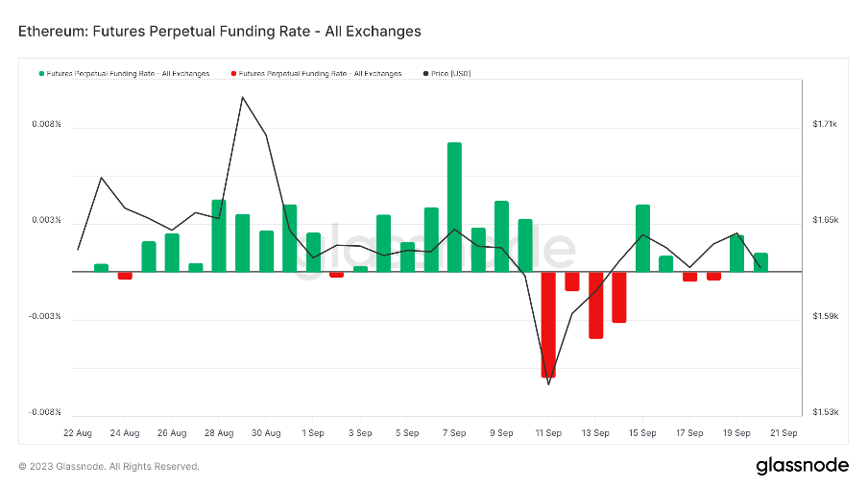Toggle the red Funding Rate legend label

[320, 74]
